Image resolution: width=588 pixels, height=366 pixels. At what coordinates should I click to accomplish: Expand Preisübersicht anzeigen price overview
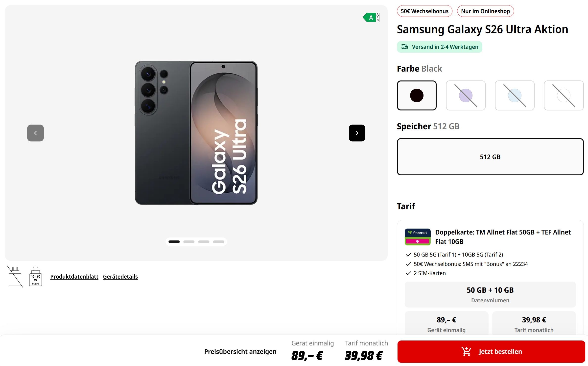point(240,352)
